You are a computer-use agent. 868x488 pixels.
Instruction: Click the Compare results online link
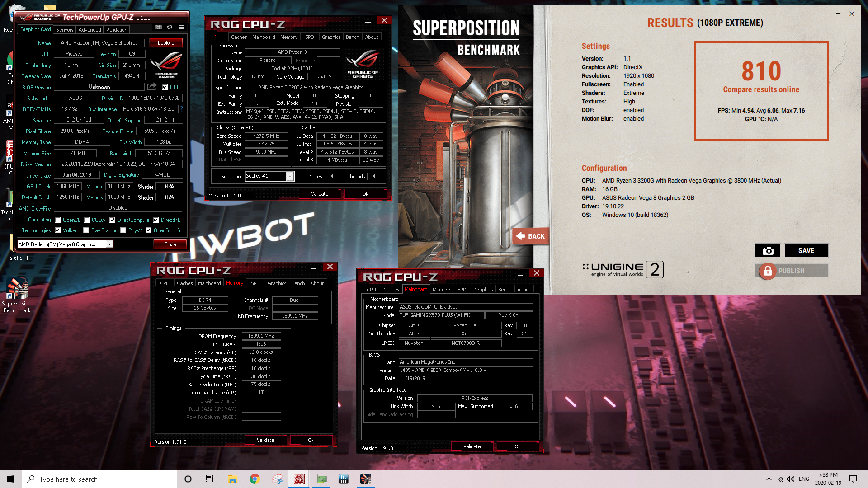pyautogui.click(x=761, y=89)
